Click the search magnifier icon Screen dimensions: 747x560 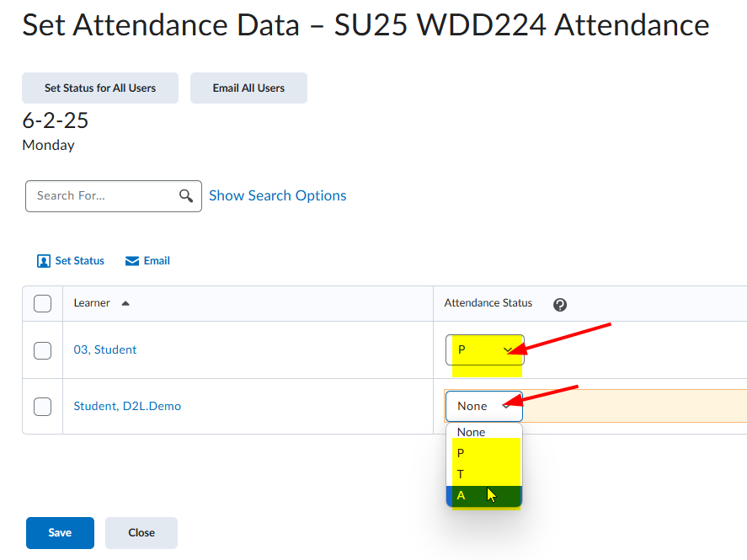pos(186,195)
